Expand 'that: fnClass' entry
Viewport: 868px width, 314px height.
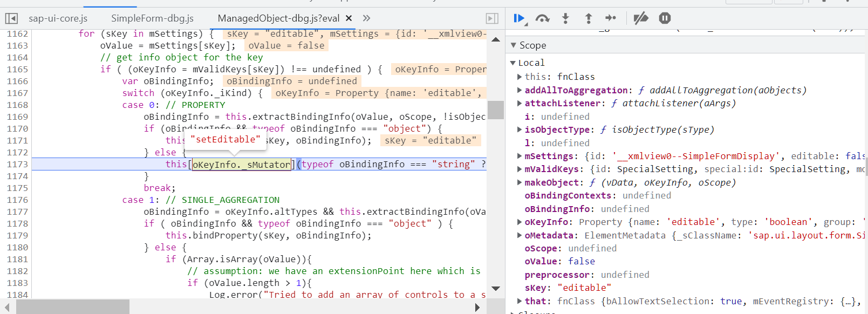520,301
